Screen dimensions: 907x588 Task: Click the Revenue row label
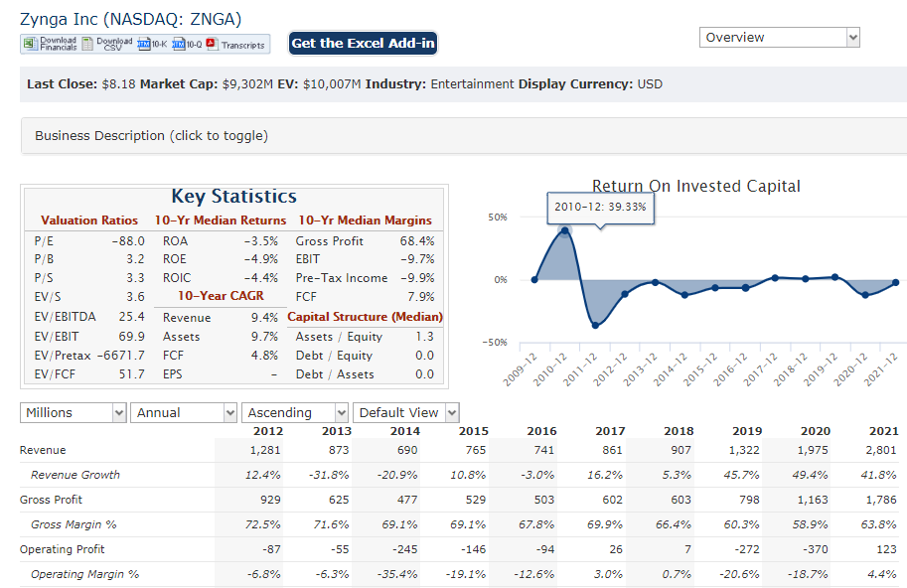tap(43, 450)
